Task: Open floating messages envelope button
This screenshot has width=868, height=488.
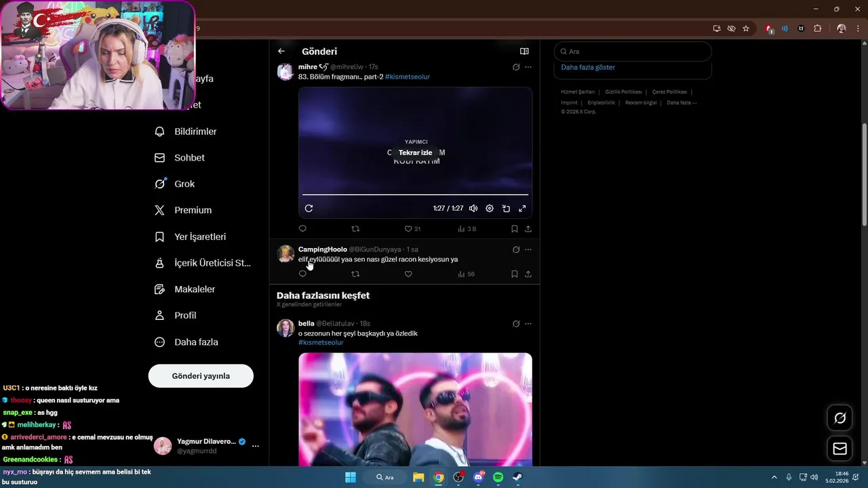Action: pyautogui.click(x=840, y=449)
